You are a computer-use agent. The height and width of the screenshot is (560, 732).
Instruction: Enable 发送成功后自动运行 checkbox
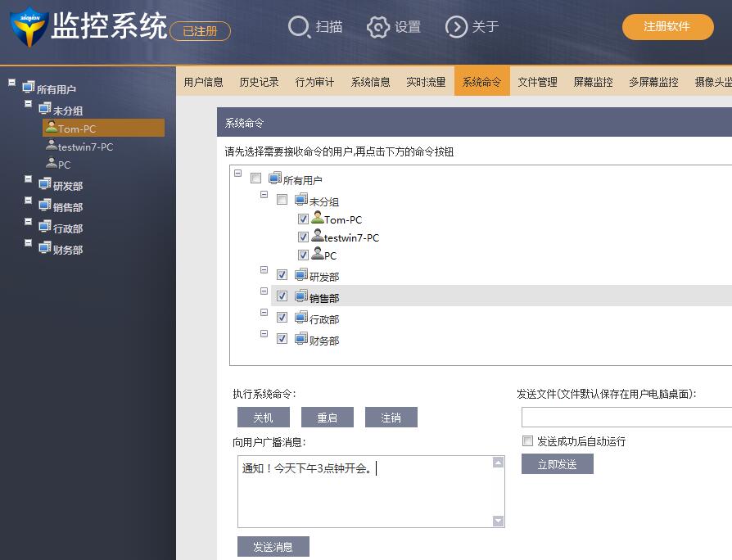pos(527,441)
